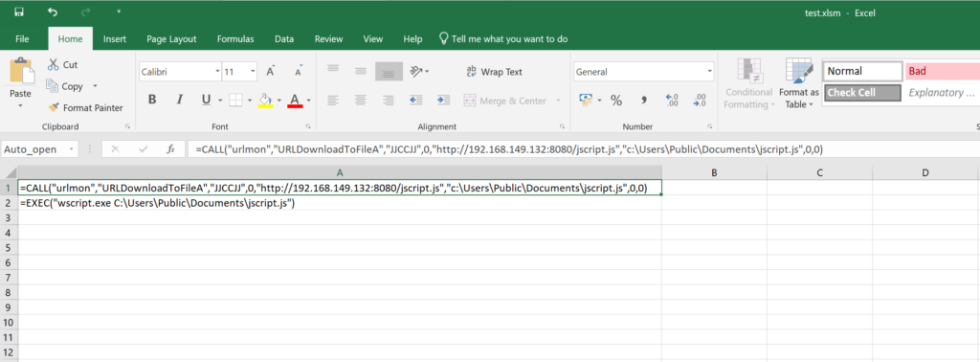This screenshot has height=362, width=980.
Task: Cut the selection with scissors icon
Action: [x=62, y=65]
